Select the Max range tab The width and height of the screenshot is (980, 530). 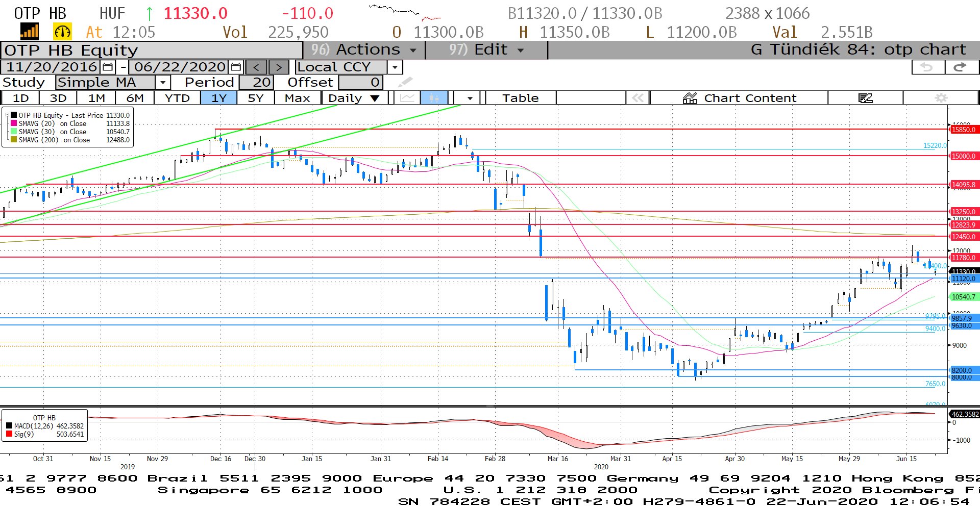(298, 98)
